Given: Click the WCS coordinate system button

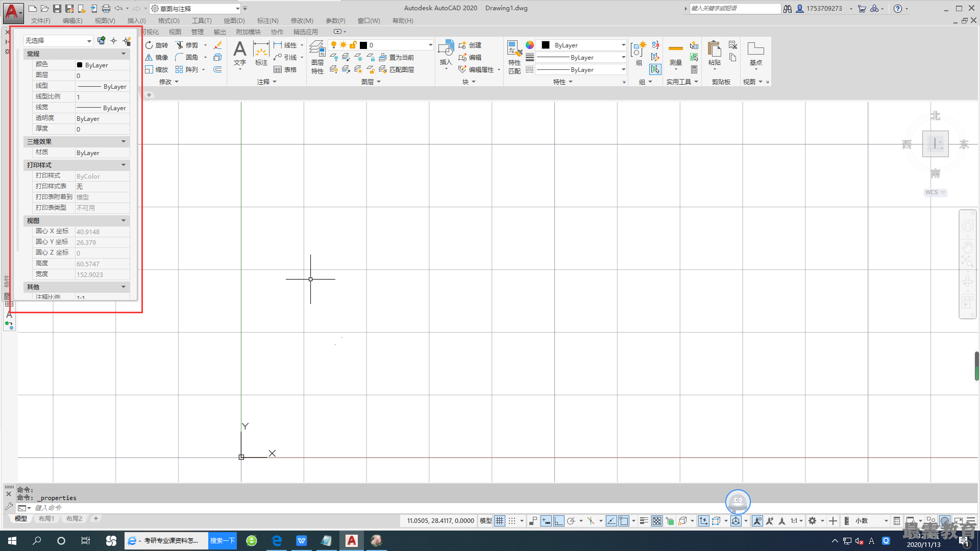Looking at the screenshot, I should [x=935, y=192].
